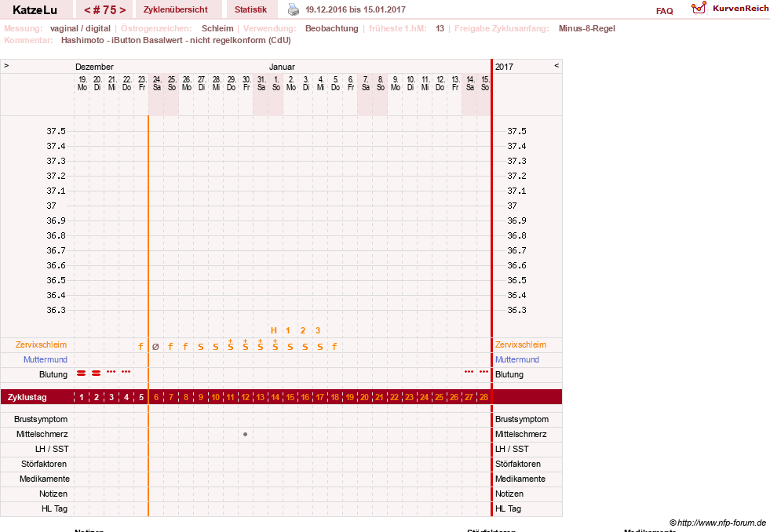
Task: Click heavy bleeding symbol on cycle day 2
Action: [x=97, y=373]
